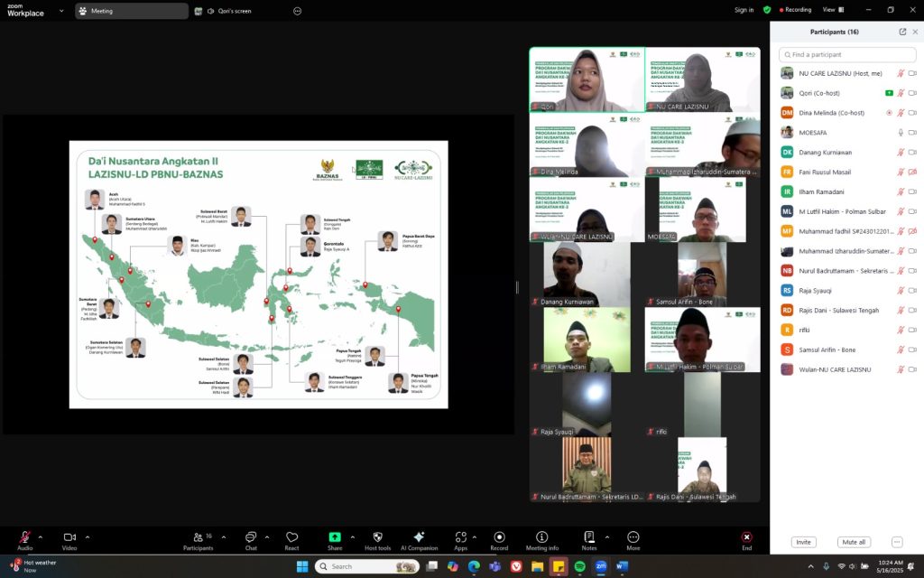924x578 pixels.
Task: Launch AI Companion
Action: coord(419,538)
